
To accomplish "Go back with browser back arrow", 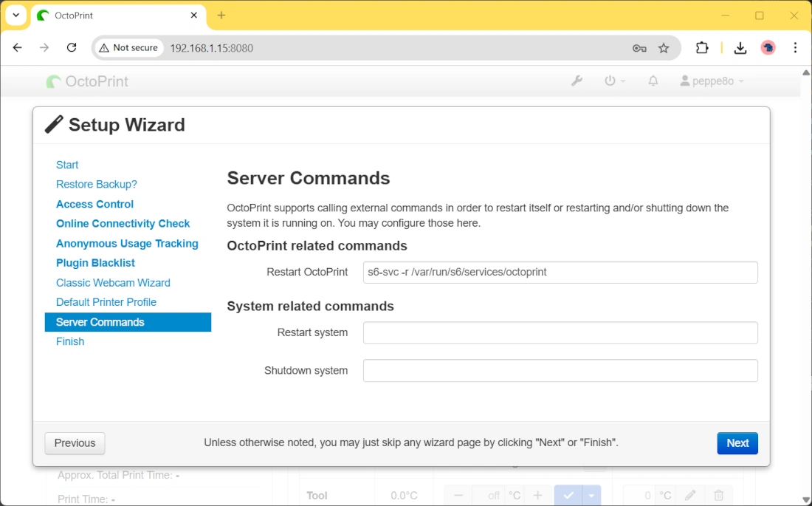I will pos(18,48).
